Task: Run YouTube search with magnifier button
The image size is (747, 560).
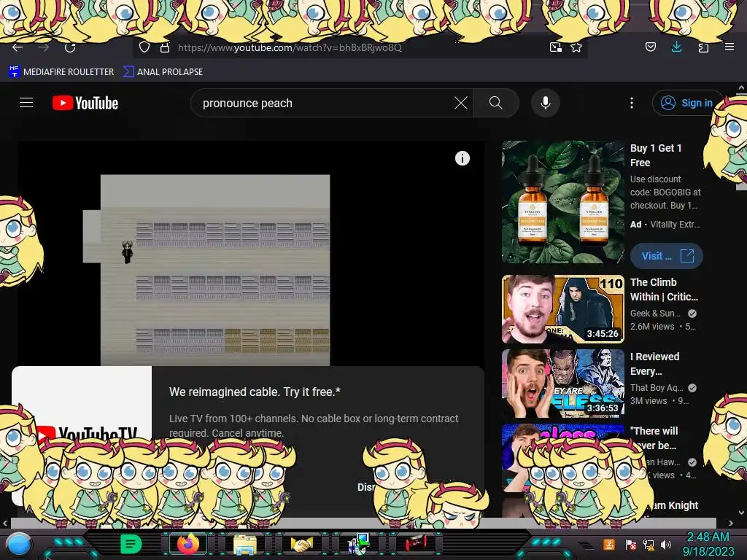Action: [x=496, y=103]
